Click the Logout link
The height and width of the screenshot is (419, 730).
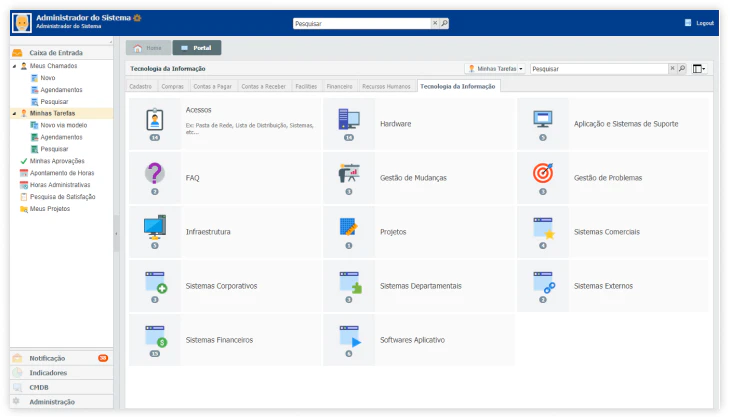tap(705, 23)
